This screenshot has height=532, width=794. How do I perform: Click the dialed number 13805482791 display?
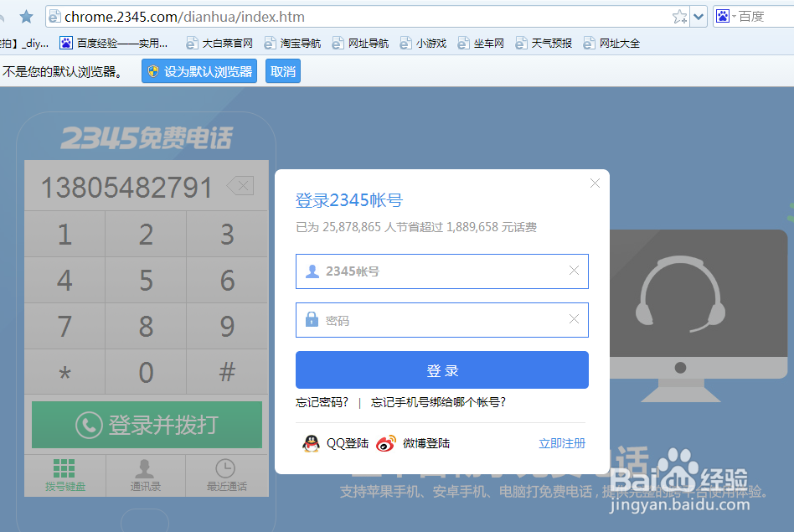coord(126,188)
